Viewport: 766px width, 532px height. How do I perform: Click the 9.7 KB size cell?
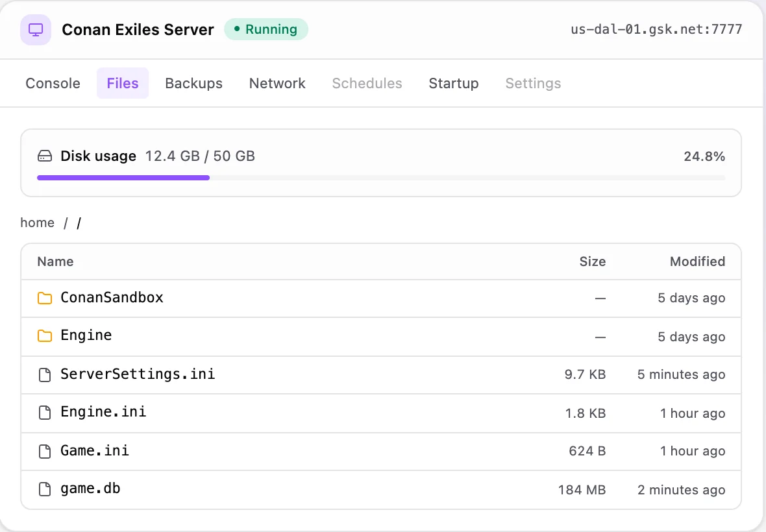pyautogui.click(x=586, y=374)
